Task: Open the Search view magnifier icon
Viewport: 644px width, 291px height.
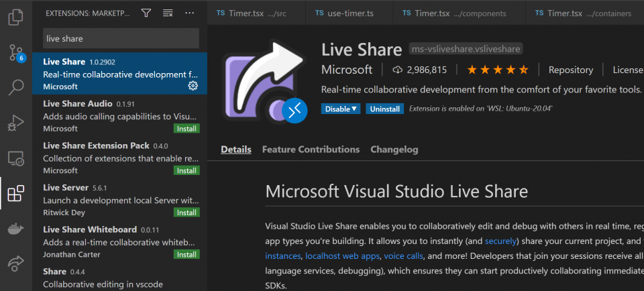Action: pos(15,87)
